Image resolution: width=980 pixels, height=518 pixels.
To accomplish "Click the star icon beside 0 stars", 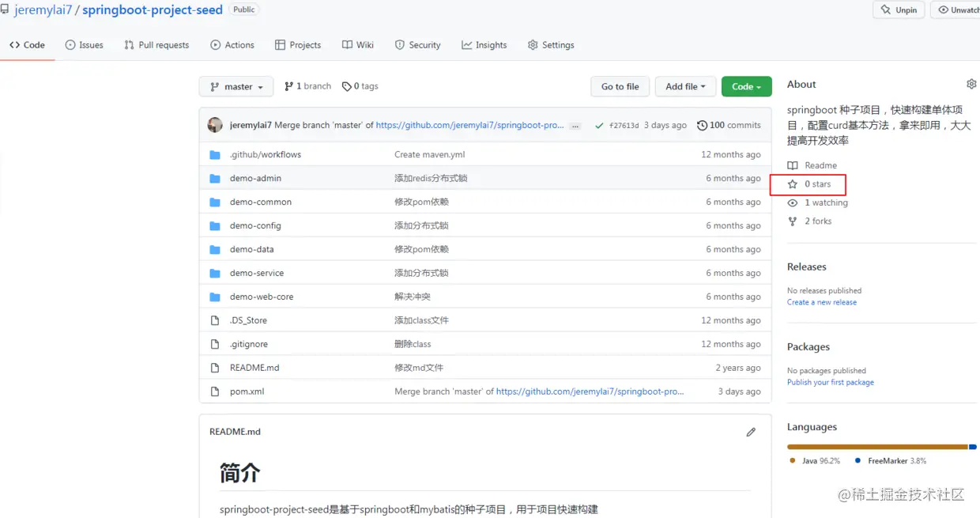I will pyautogui.click(x=793, y=184).
